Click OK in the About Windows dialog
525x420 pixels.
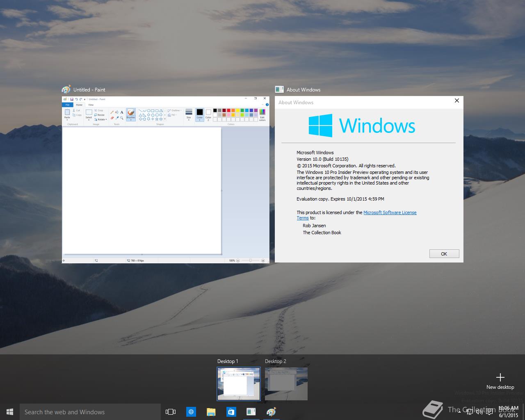(444, 254)
